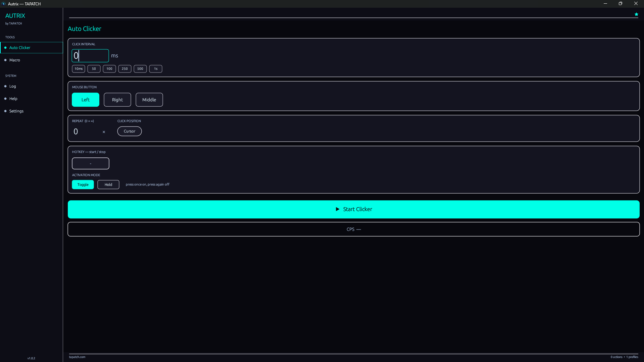The height and width of the screenshot is (362, 644).
Task: Set interval preset to 100
Action: (109, 69)
